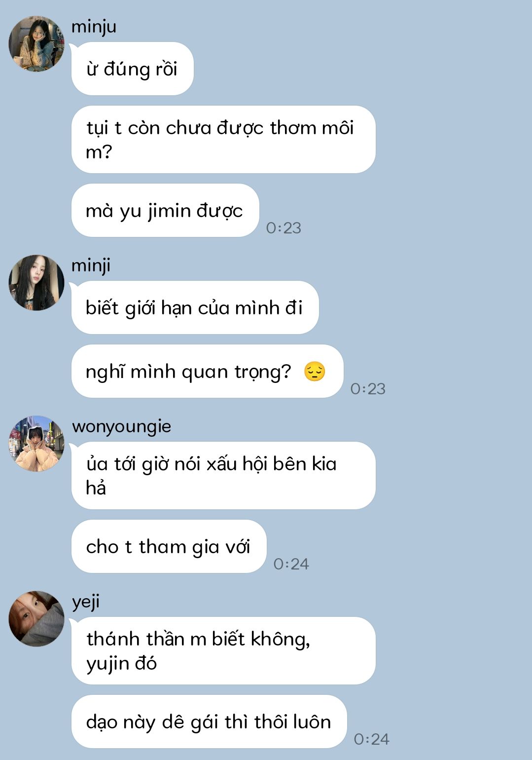This screenshot has height=760, width=532.
Task: Tap yeji's avatar photo
Action: pyautogui.click(x=36, y=618)
